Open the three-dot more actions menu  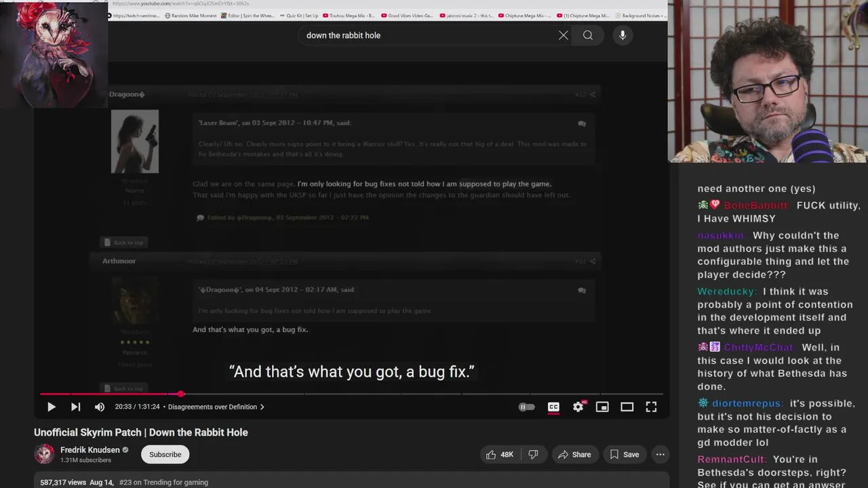(660, 455)
